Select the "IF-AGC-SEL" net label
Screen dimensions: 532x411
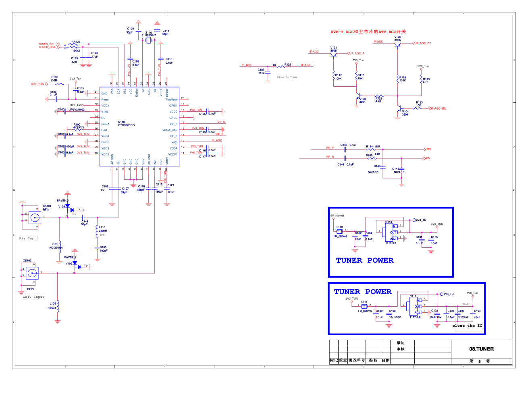click(x=439, y=108)
